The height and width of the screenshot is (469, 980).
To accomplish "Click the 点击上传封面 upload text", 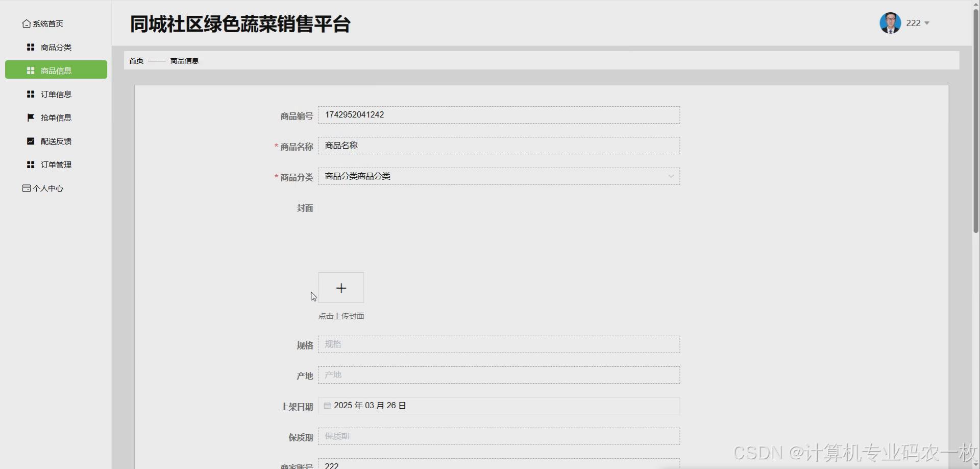I will 340,316.
